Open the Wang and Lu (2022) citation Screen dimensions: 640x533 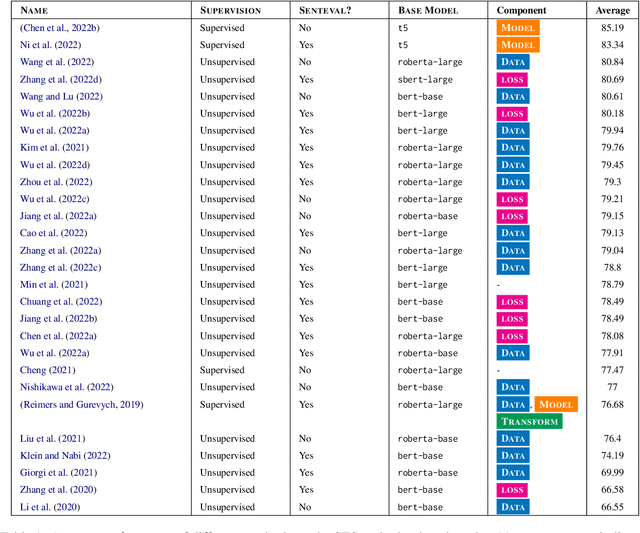[x=59, y=97]
